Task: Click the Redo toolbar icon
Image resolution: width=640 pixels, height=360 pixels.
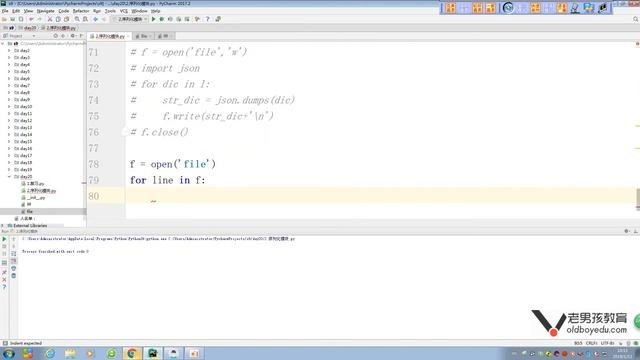Action: click(x=40, y=19)
